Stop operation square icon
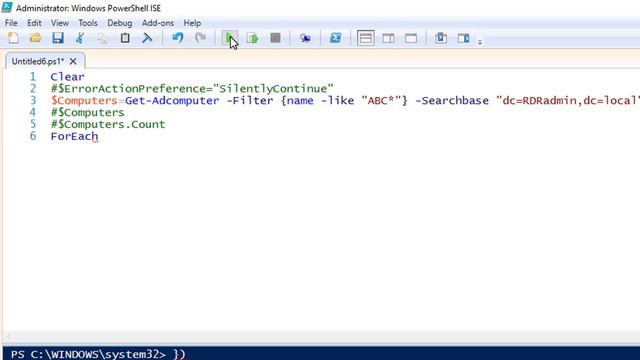 tap(276, 38)
